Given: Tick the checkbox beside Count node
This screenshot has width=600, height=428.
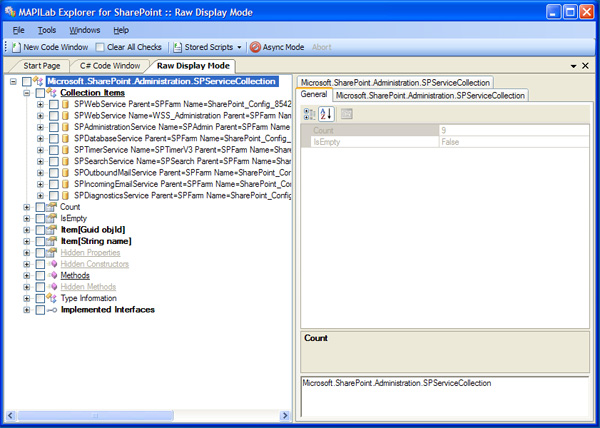Looking at the screenshot, I should (x=39, y=207).
